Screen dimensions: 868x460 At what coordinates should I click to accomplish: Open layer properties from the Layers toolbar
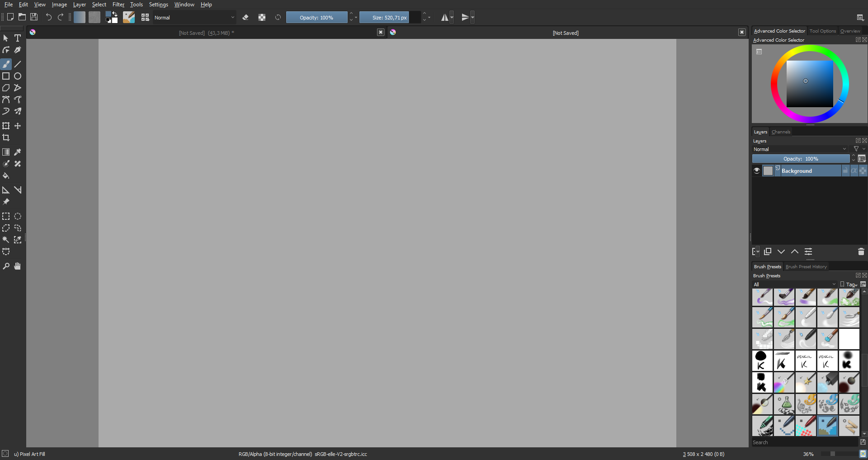tap(808, 251)
